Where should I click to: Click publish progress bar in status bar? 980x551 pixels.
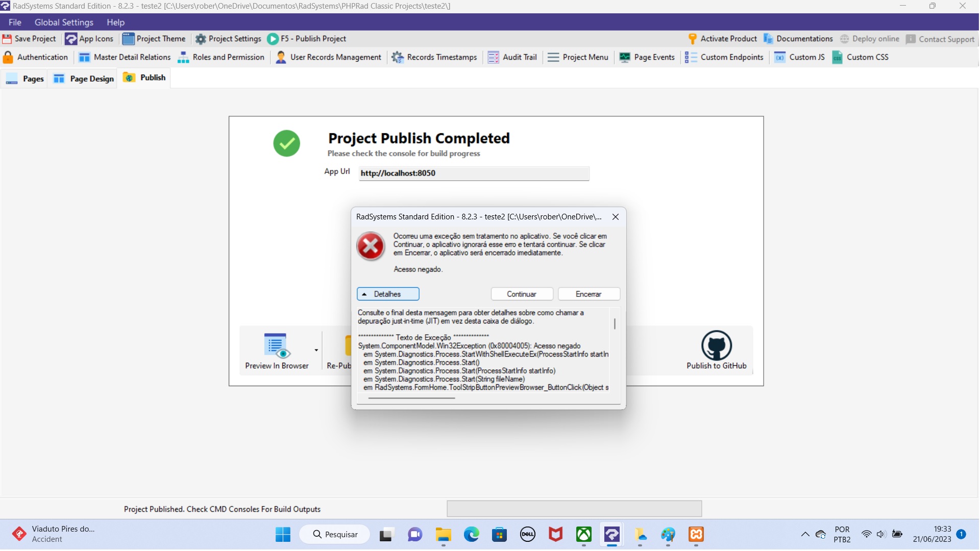pos(574,509)
